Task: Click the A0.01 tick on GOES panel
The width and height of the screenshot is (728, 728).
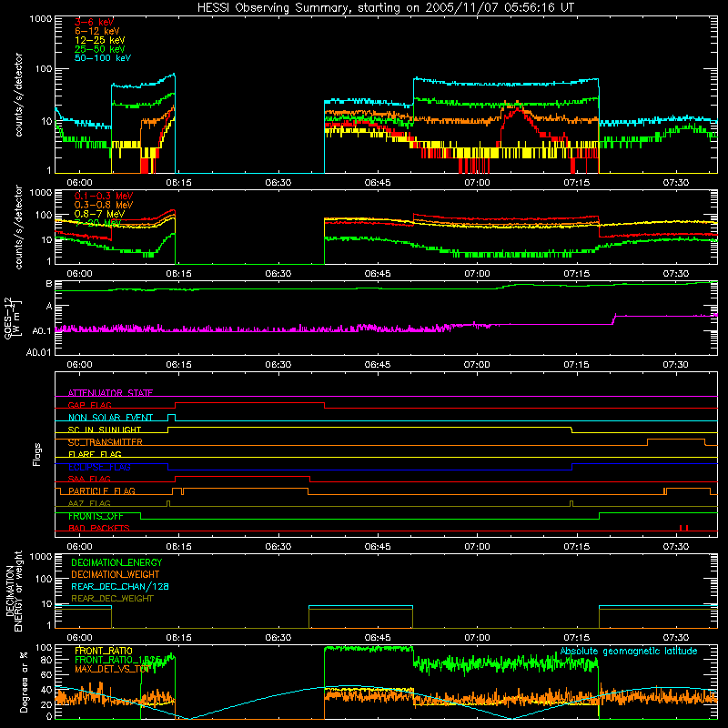Action: tap(38, 352)
